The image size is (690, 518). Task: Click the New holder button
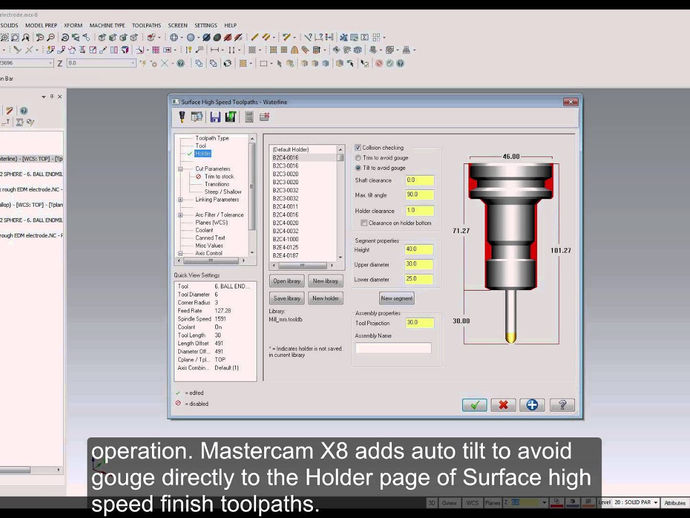[326, 298]
